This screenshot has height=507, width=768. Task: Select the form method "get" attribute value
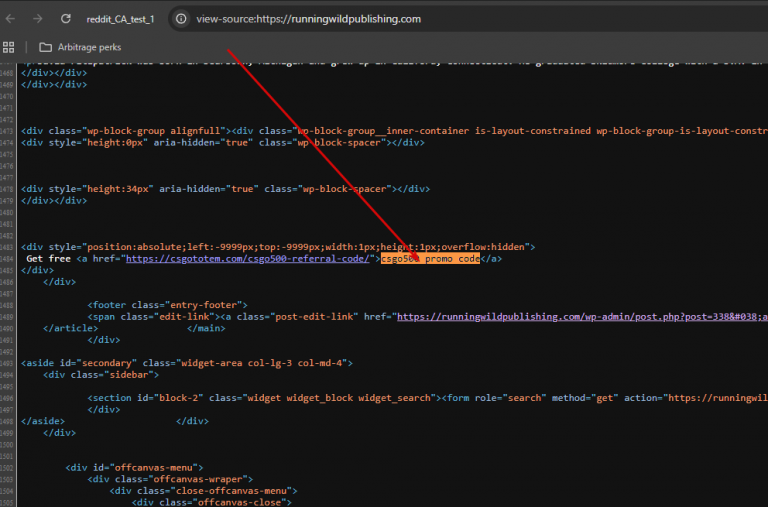[604, 398]
